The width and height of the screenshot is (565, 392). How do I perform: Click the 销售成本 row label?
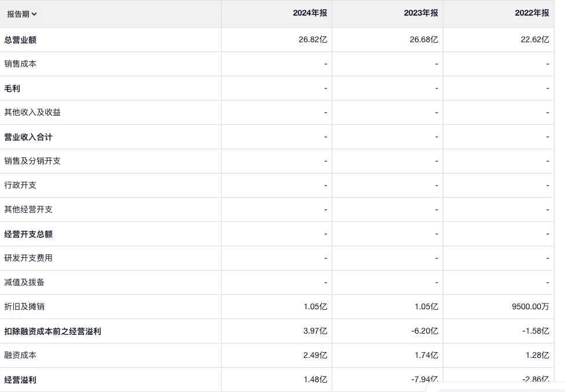click(20, 64)
